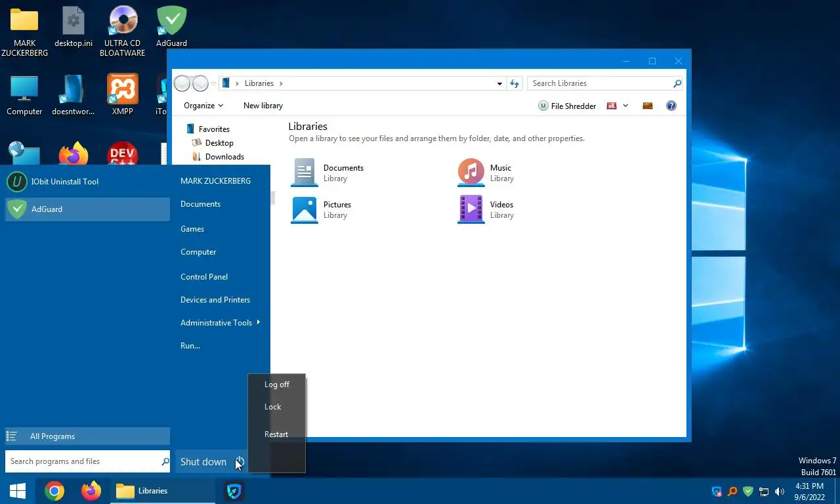Open the Documents library
Viewport: 840px width, 504px height.
328,173
